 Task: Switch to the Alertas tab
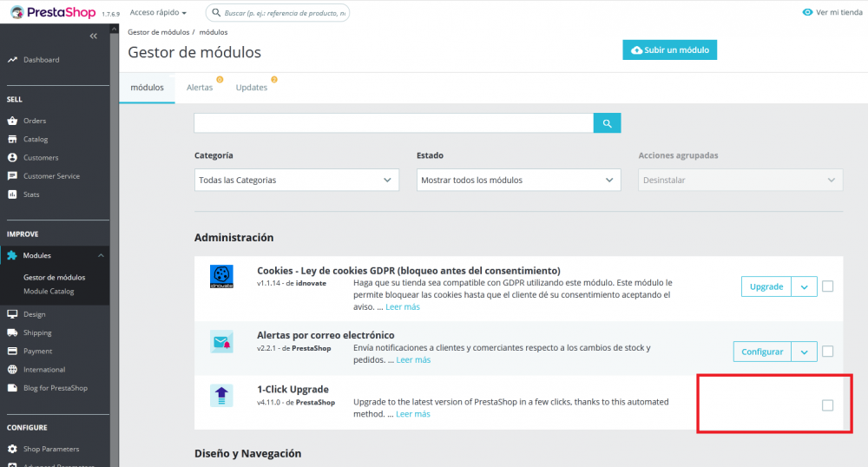(200, 88)
